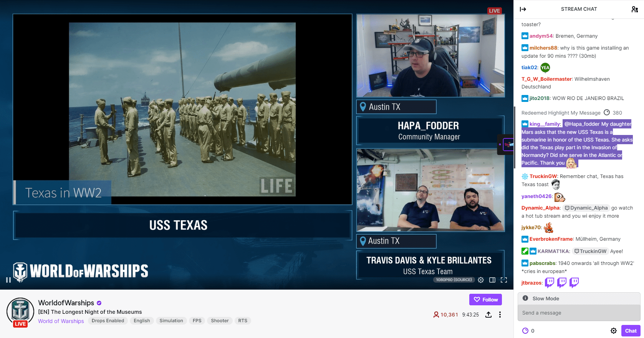Viewport: 644px width, 338px height.
Task: Click yaneth0426's emote
Action: 560,197
